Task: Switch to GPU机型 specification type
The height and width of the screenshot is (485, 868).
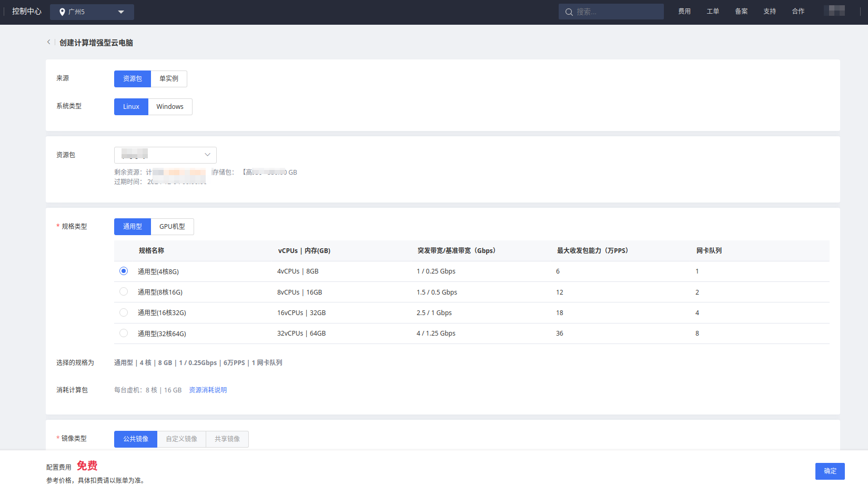Action: (172, 227)
